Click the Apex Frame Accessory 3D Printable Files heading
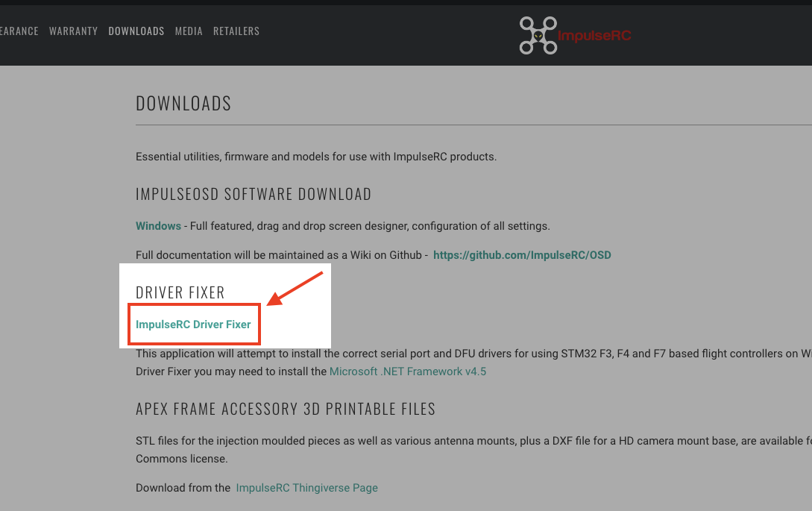This screenshot has height=511, width=812. (x=286, y=409)
